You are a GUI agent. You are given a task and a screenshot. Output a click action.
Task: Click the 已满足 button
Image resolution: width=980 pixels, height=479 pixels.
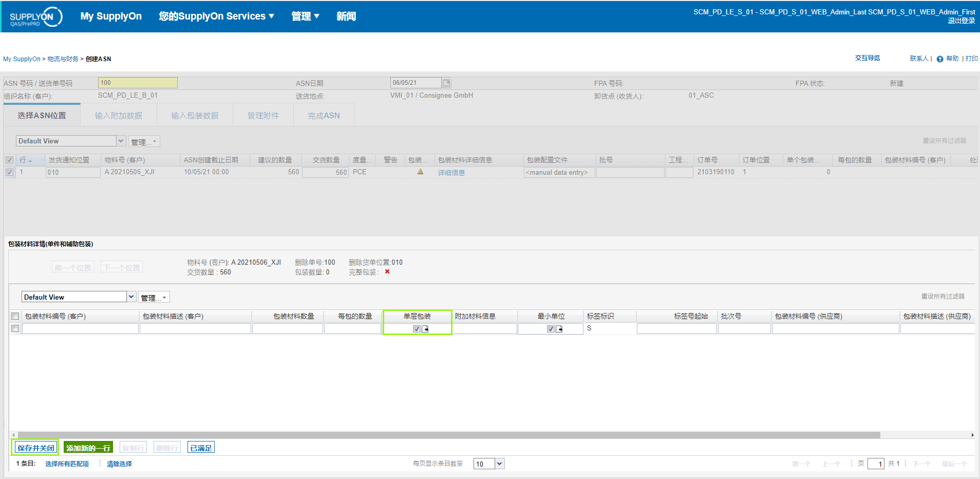[201, 448]
